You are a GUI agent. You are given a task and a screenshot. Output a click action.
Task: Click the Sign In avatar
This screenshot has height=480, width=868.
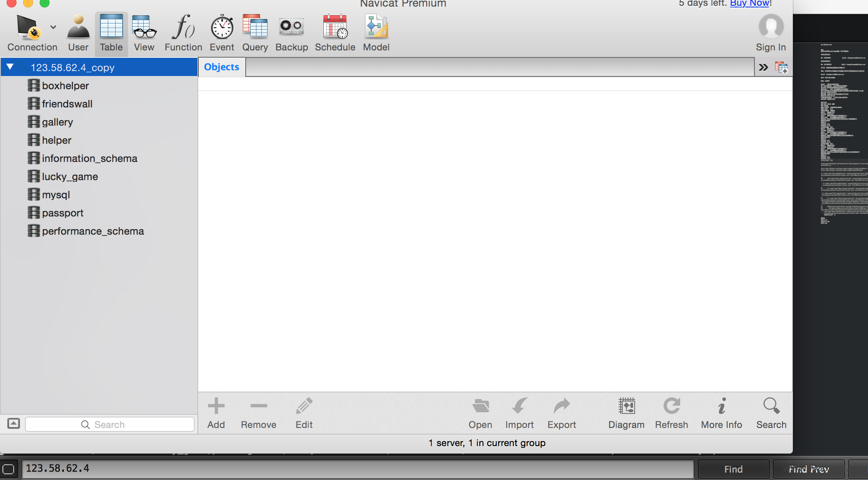pyautogui.click(x=771, y=27)
